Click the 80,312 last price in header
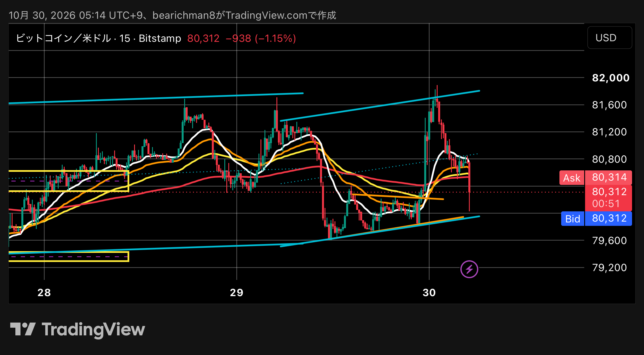 [203, 38]
